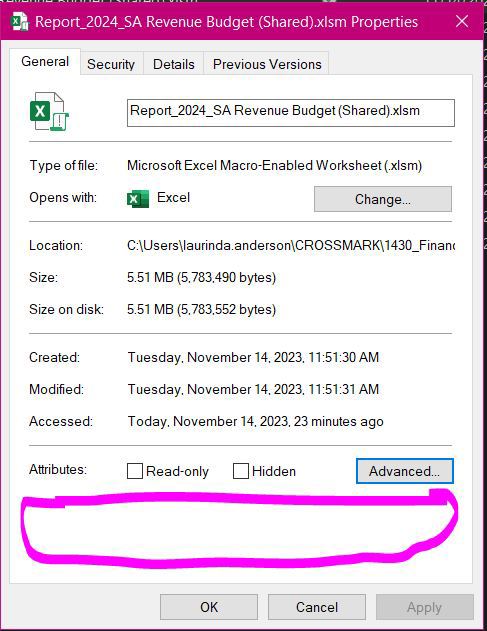The image size is (487, 631).
Task: Click the Properties window title text
Action: point(226,22)
